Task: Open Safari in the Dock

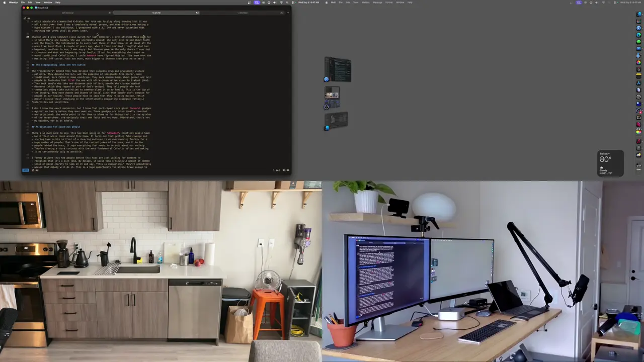Action: point(639,28)
